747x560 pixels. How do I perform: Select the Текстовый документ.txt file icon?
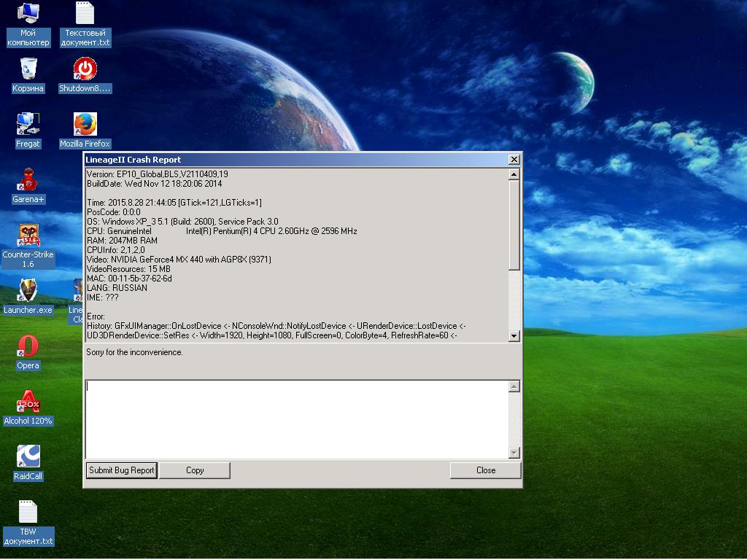(85, 24)
